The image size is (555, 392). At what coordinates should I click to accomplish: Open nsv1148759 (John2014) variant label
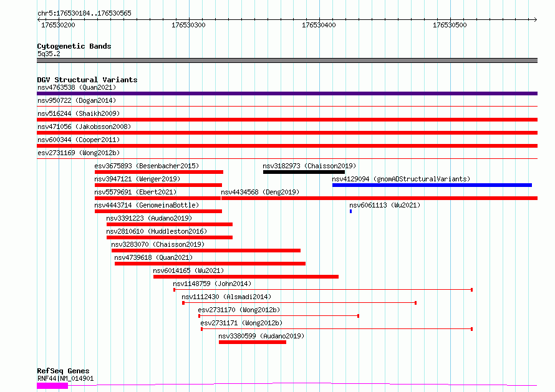click(x=212, y=284)
